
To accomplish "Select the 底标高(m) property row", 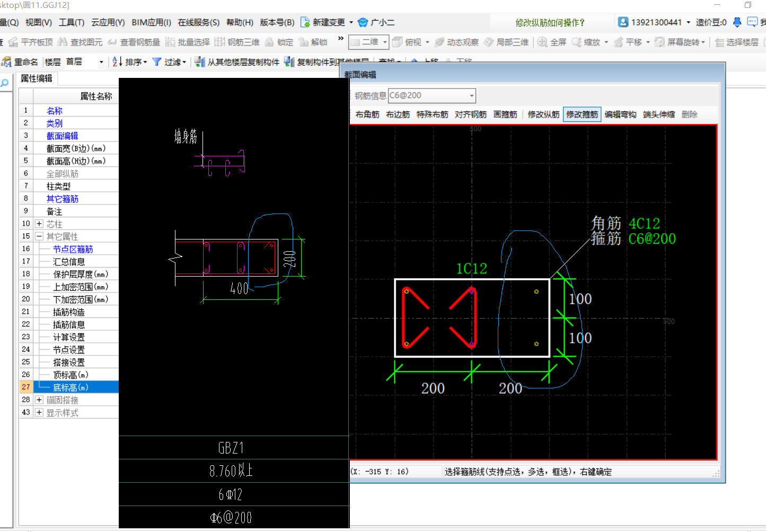I will tap(69, 387).
